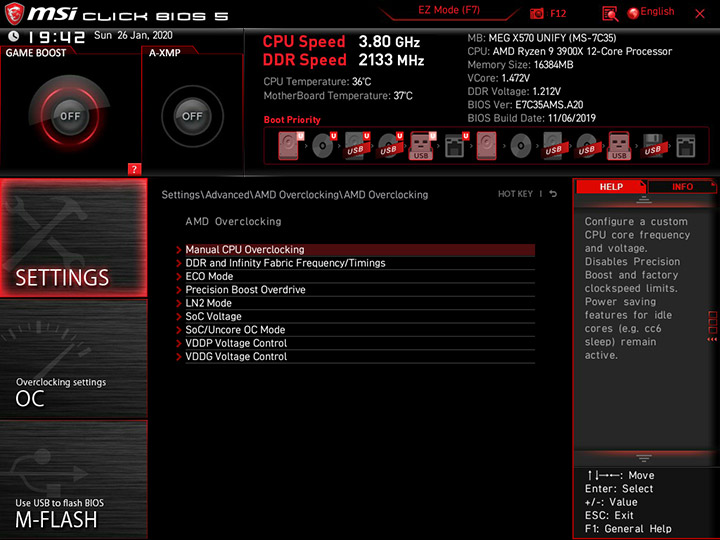Click the globe language icon
Viewport: 720px width, 540px height.
[x=633, y=13]
